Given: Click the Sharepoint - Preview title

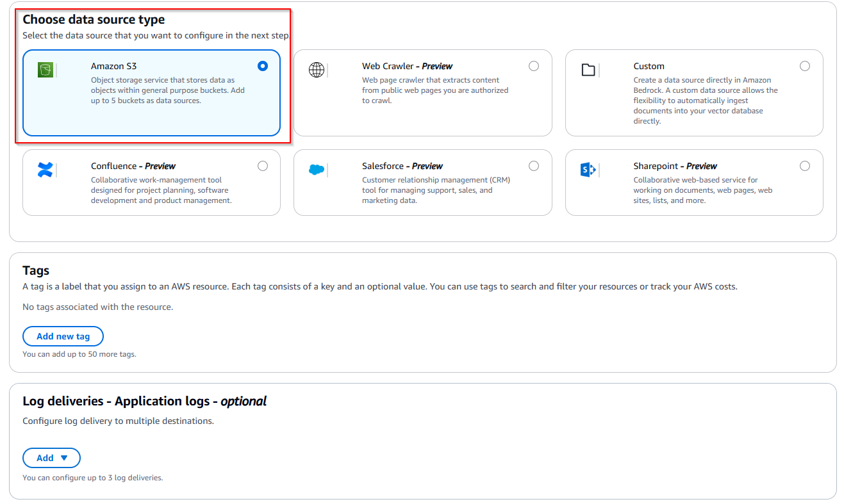Looking at the screenshot, I should pyautogui.click(x=675, y=166).
